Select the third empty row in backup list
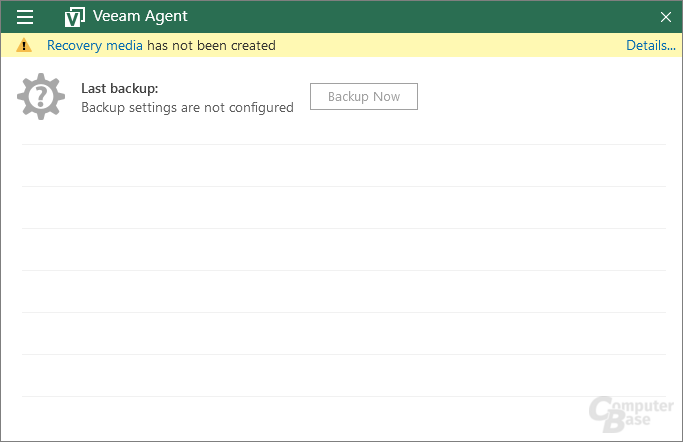 pos(343,249)
